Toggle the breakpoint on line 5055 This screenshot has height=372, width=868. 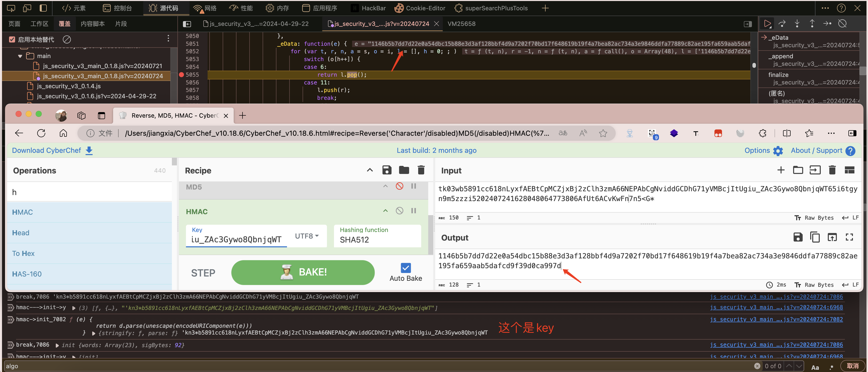[181, 75]
